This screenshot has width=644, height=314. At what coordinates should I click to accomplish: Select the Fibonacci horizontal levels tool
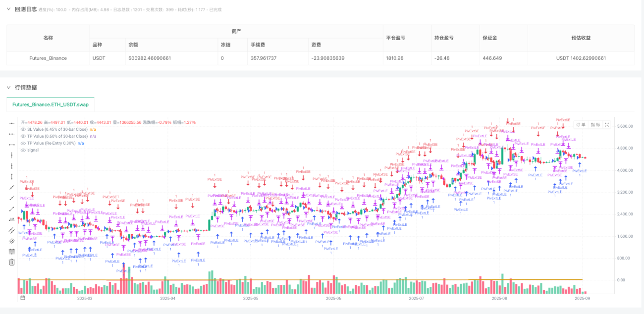click(x=12, y=251)
